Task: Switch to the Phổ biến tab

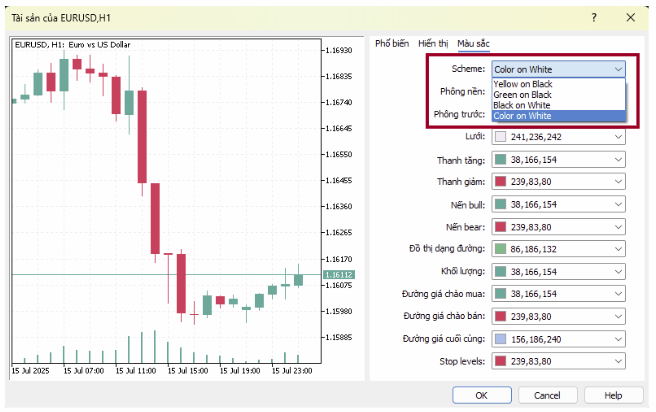Action: (x=392, y=44)
